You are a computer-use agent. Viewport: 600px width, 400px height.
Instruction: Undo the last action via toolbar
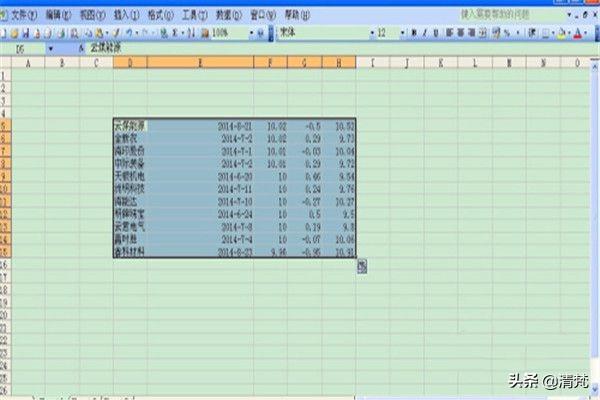point(129,33)
